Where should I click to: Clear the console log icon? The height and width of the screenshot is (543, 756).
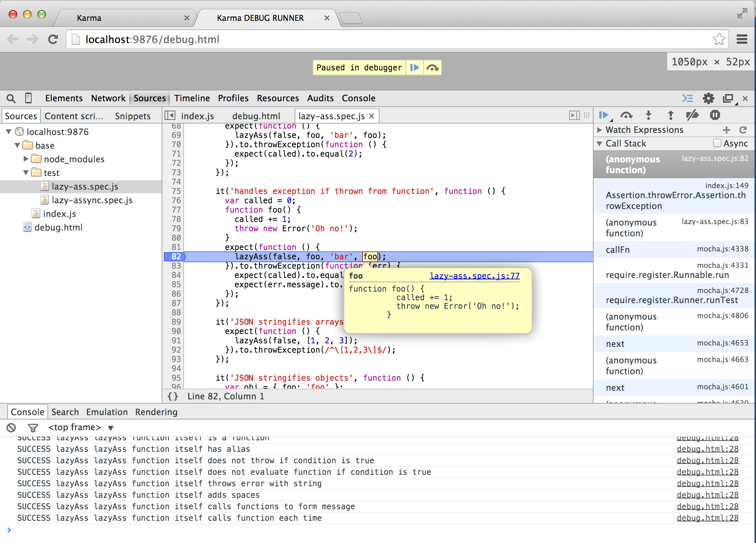[11, 427]
